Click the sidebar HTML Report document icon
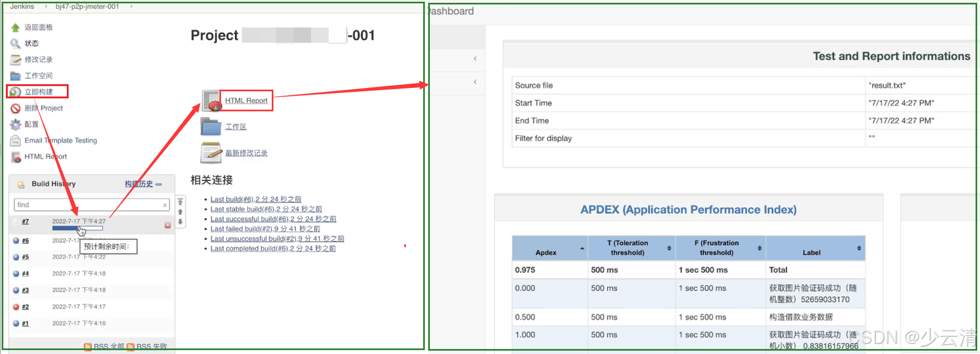 16,157
